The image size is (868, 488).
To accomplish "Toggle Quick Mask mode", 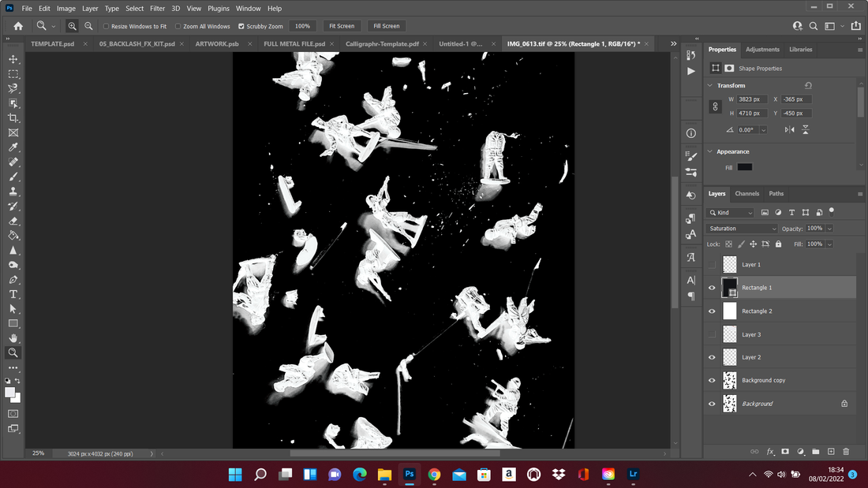I will pos(13,414).
